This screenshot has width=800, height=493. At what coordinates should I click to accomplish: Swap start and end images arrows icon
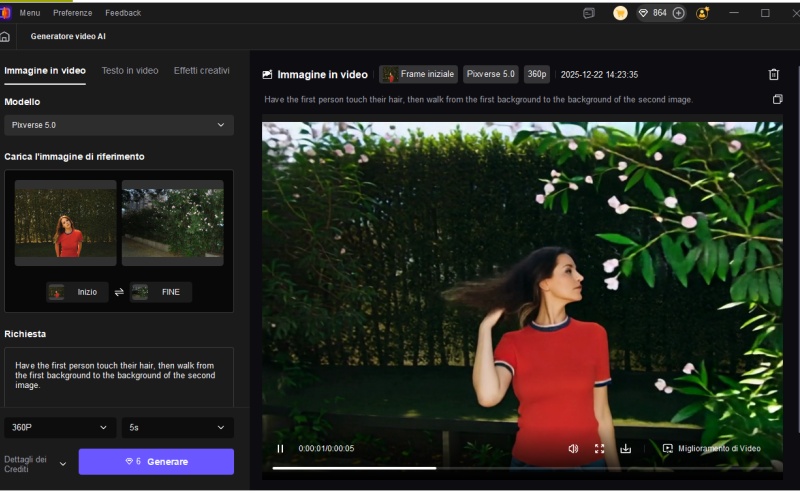click(x=119, y=292)
